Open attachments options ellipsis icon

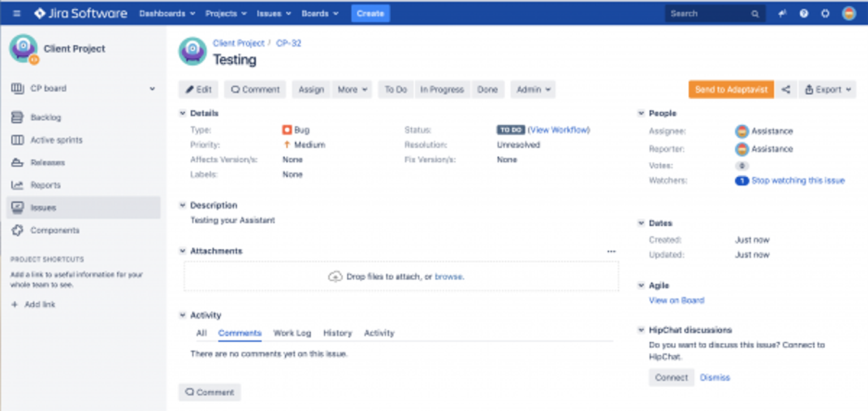611,251
